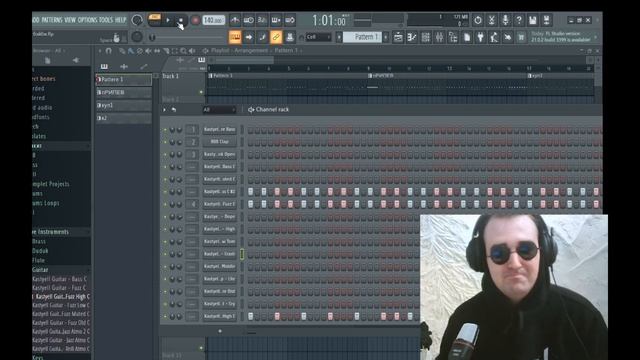
Task: Click the plus button below Channel rack
Action: click(x=220, y=331)
